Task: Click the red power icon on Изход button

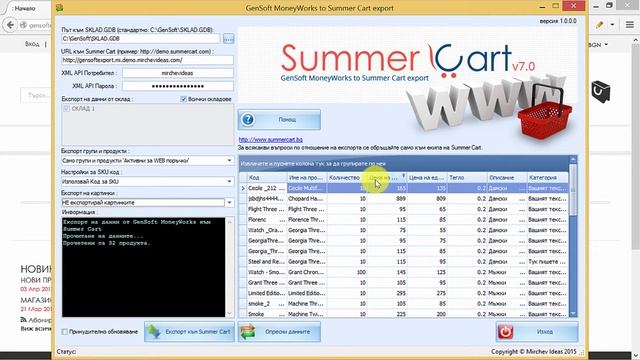Action: pos(505,332)
